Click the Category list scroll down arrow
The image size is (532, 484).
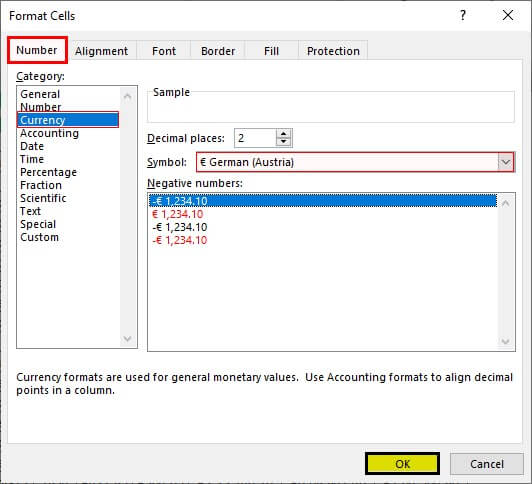point(128,338)
